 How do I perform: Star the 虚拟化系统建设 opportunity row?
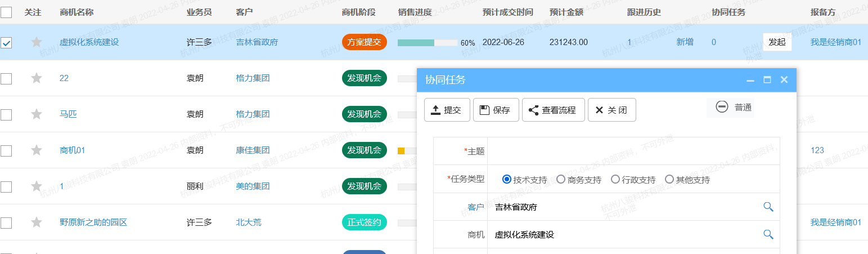pos(37,42)
